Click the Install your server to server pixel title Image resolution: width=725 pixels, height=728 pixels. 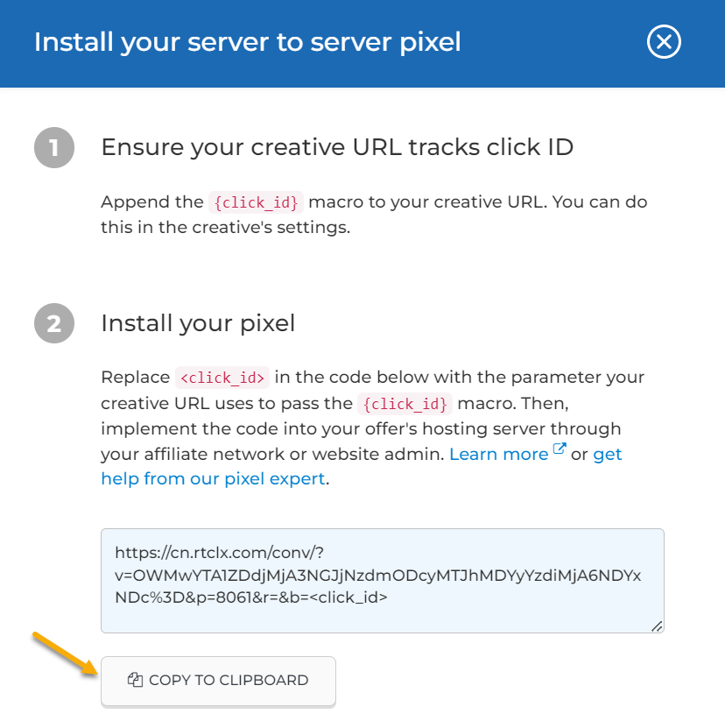[x=247, y=42]
